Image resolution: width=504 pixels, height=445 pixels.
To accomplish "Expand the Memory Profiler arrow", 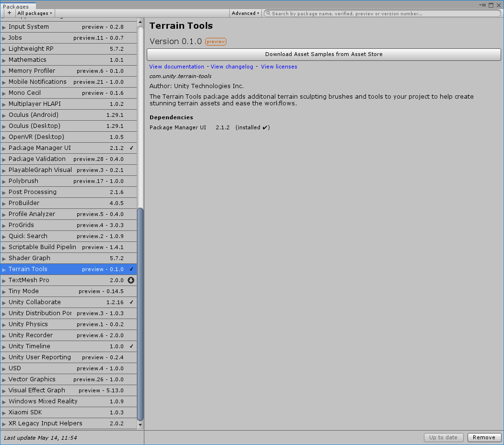I will (x=4, y=71).
